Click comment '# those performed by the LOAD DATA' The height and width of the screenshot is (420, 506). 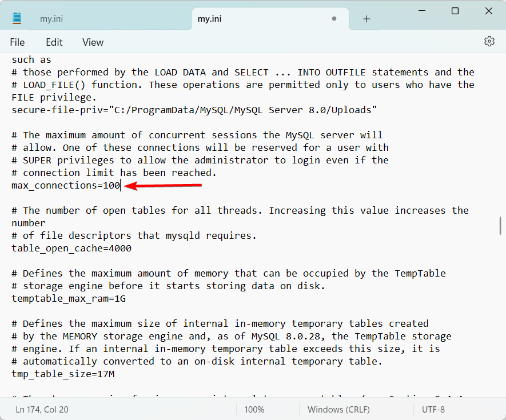(x=242, y=72)
